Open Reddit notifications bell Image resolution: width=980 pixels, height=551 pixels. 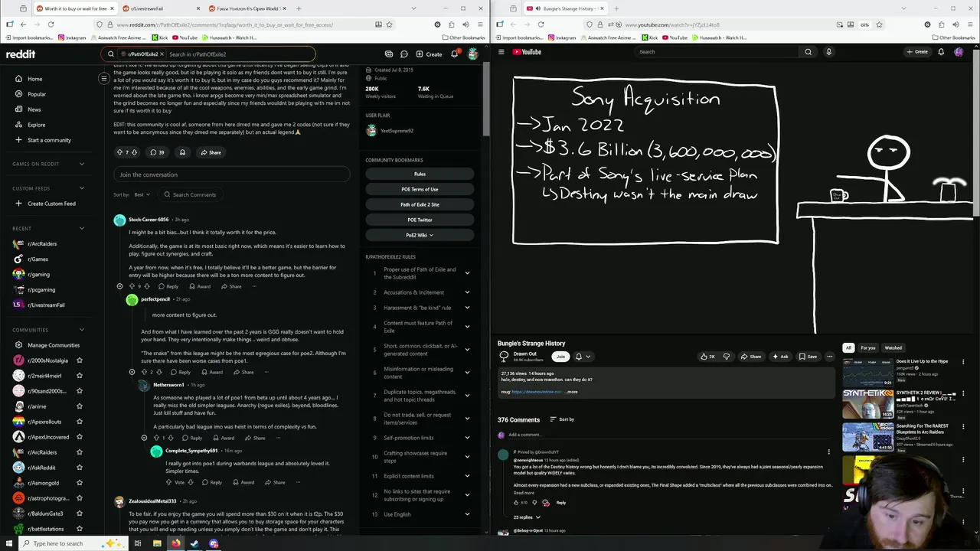click(454, 54)
